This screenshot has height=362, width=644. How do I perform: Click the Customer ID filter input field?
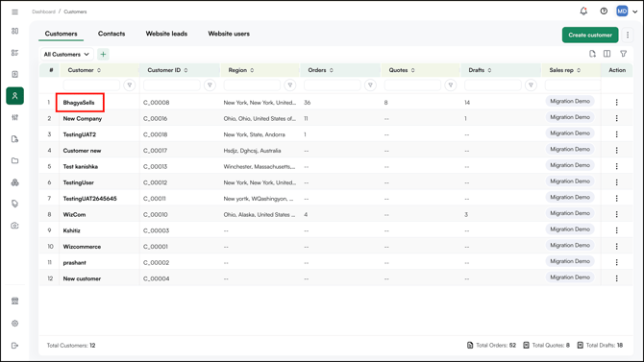click(172, 84)
